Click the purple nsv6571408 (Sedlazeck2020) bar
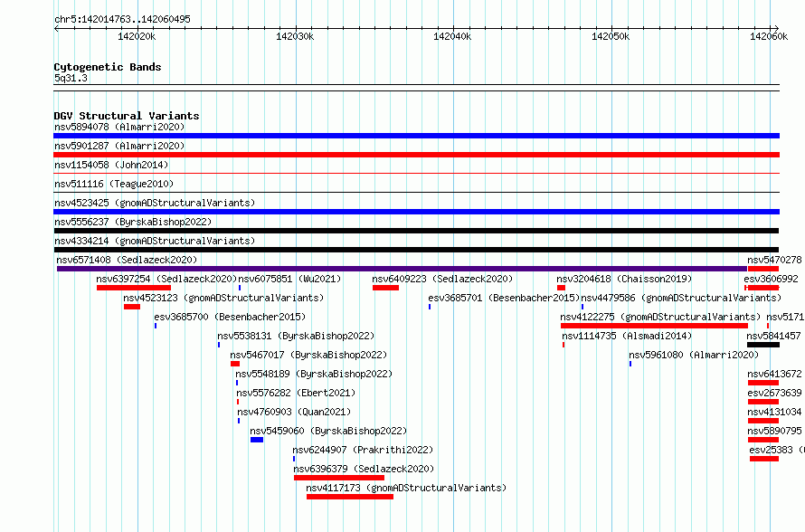The image size is (805, 532). click(402, 269)
